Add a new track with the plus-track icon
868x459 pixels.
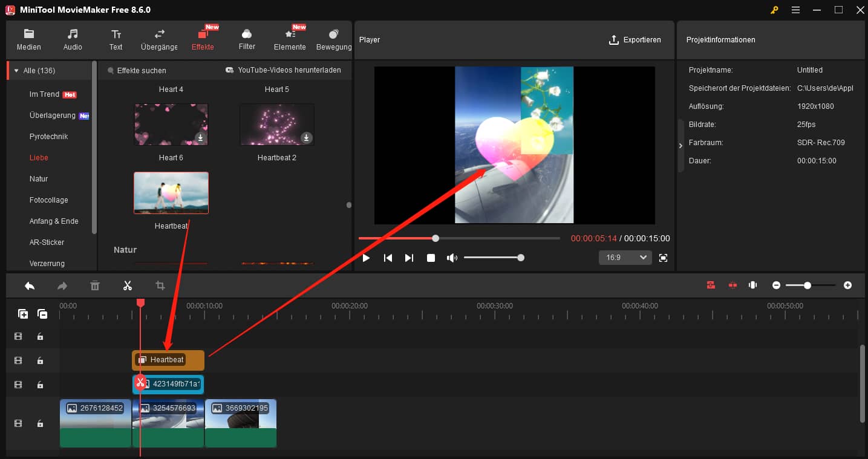point(23,314)
